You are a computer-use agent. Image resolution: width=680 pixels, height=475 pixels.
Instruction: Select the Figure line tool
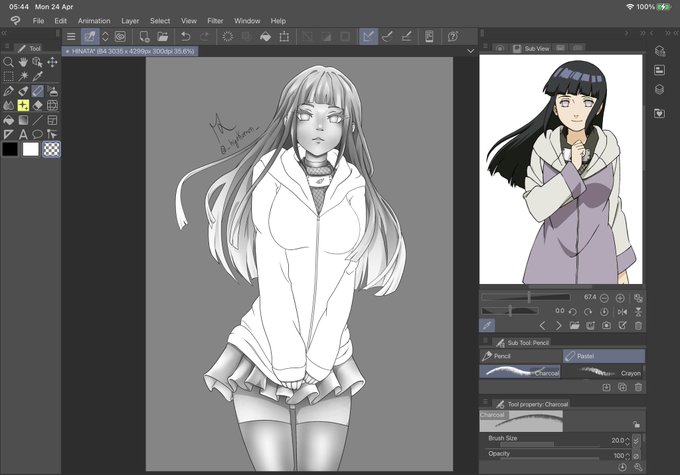point(38,120)
